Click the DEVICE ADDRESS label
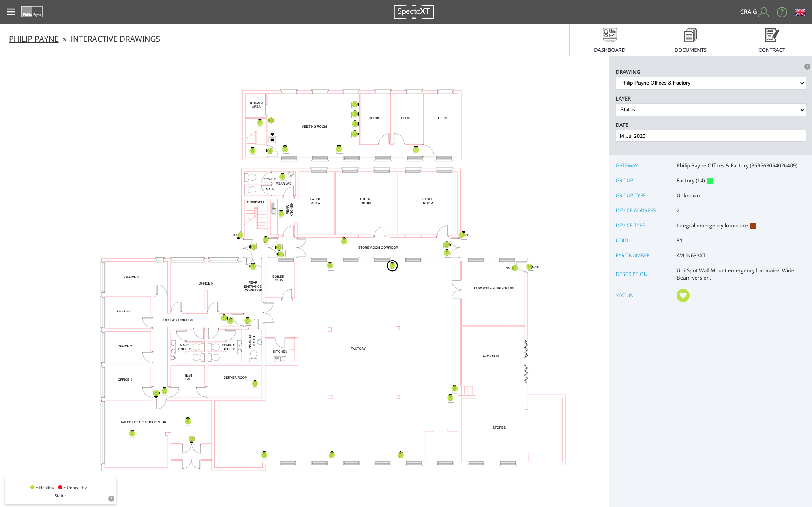Screen dimensions: 812x507 pos(635,211)
